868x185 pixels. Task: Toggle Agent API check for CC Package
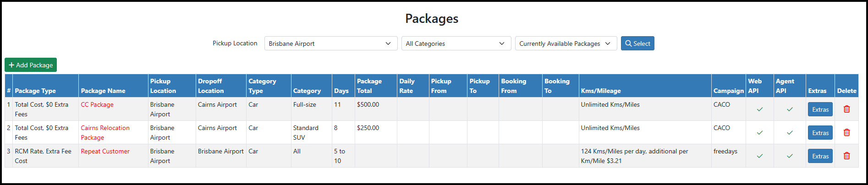(x=790, y=109)
